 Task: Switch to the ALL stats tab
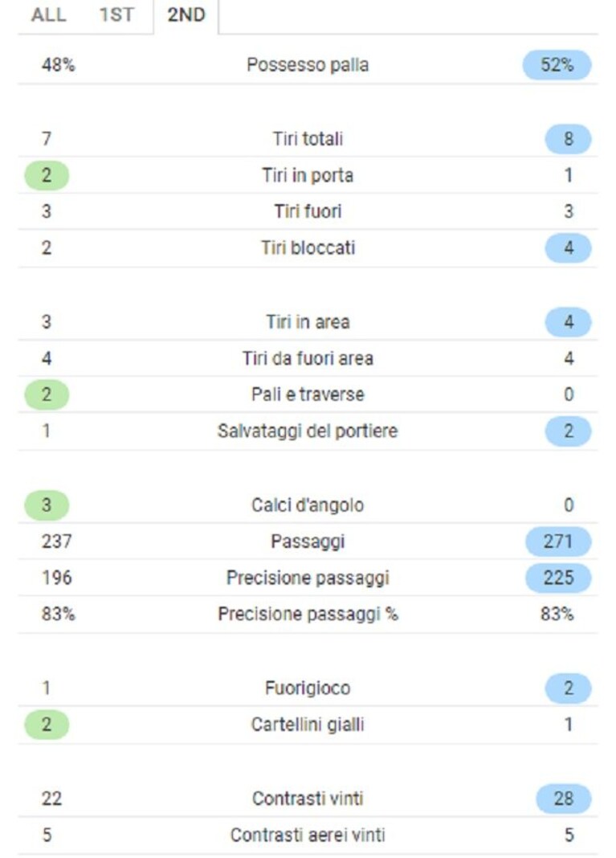click(48, 14)
